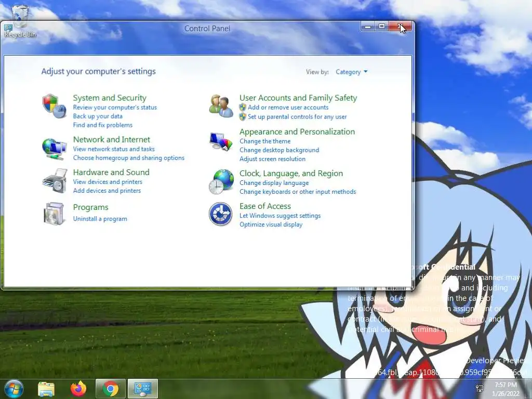Image resolution: width=532 pixels, height=399 pixels.
Task: Open the User Accounts people icon
Action: (221, 106)
